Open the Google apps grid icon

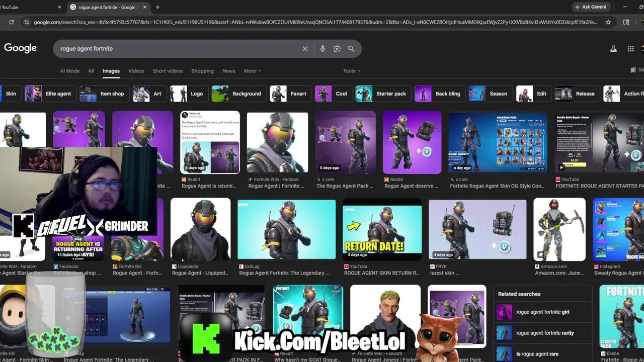point(630,49)
